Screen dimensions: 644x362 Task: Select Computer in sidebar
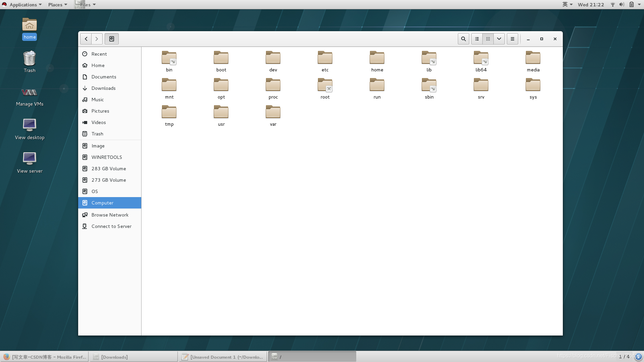click(x=110, y=203)
